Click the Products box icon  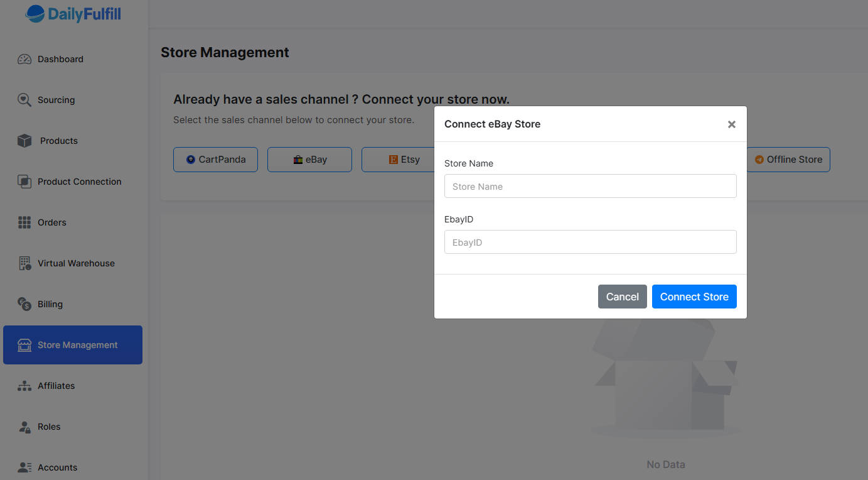point(24,141)
